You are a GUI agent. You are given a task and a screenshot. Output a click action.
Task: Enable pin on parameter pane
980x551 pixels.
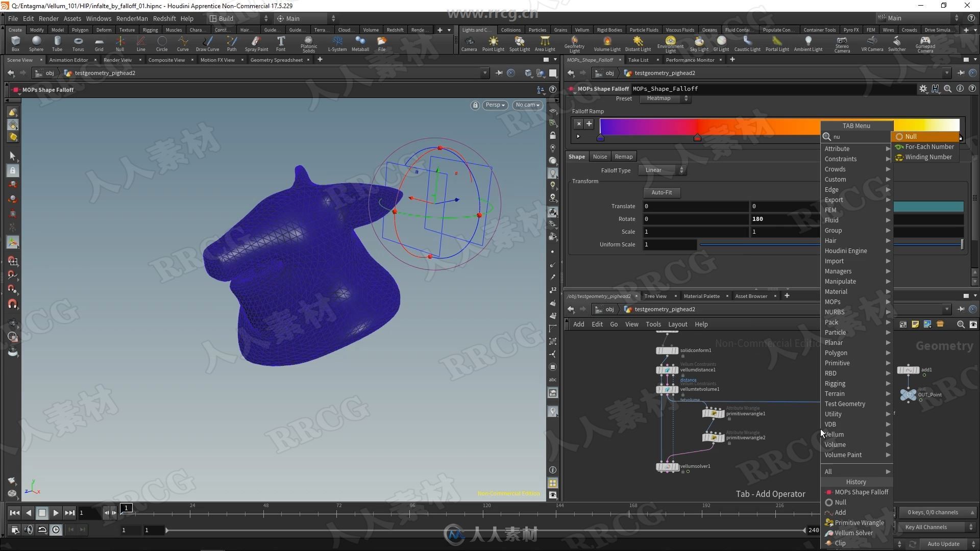[x=961, y=73]
